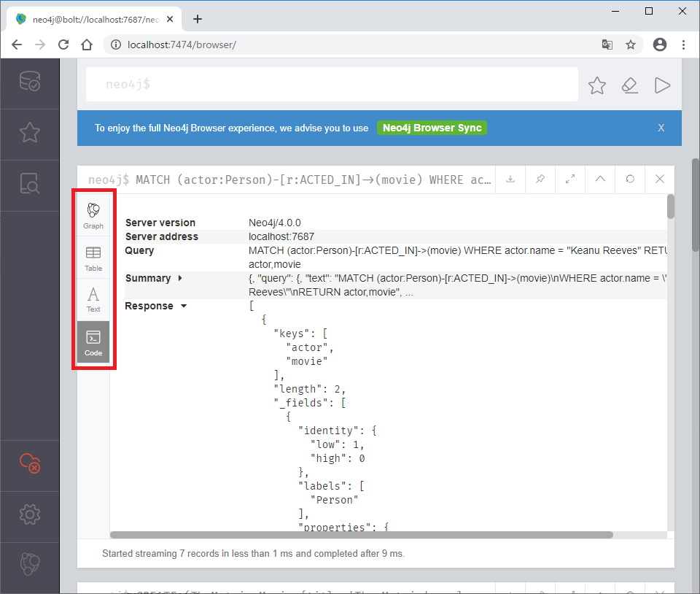
Task: Reload the browser page
Action: (63, 45)
